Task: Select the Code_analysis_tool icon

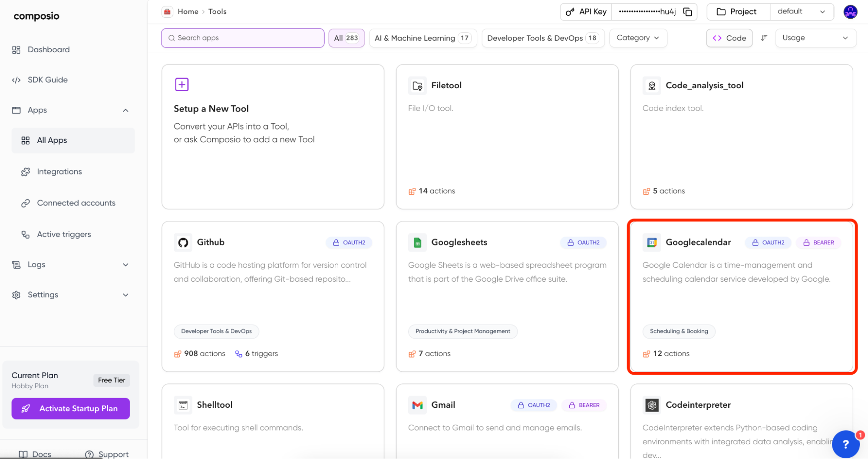Action: (x=651, y=85)
